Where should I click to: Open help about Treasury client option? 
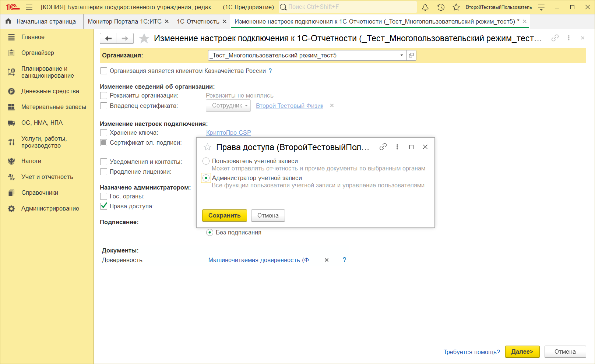click(270, 71)
